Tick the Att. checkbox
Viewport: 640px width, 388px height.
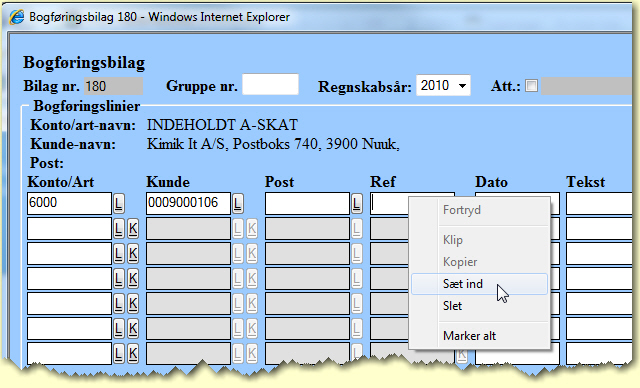[531, 86]
